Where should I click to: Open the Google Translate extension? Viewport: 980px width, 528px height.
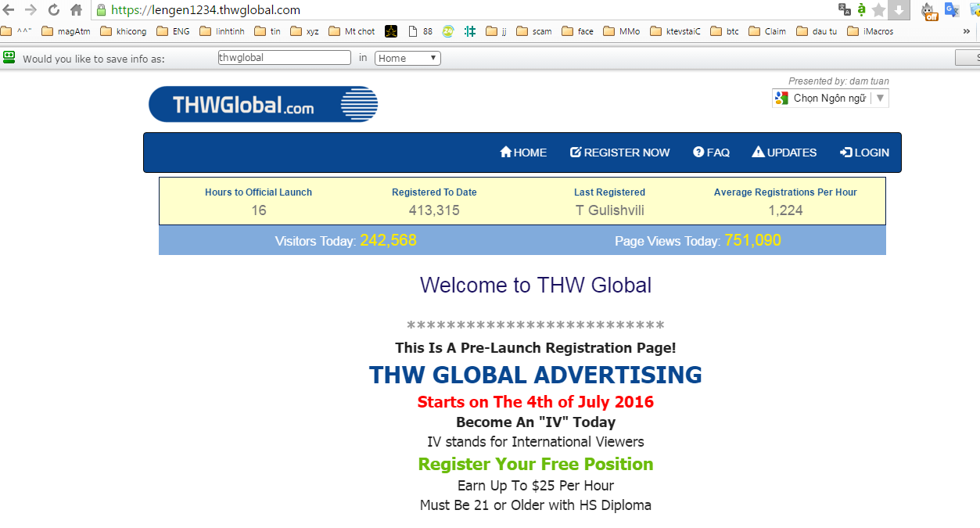[x=952, y=10]
